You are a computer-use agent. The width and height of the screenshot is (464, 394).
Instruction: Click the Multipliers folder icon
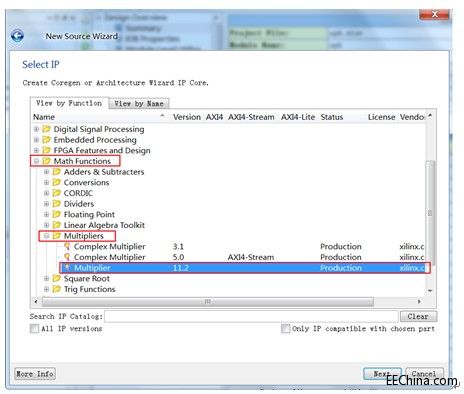tap(57, 236)
